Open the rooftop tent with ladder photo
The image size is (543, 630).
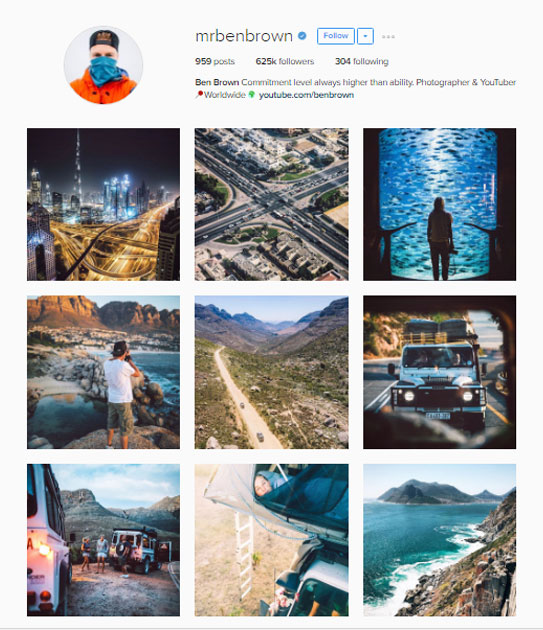click(x=271, y=540)
